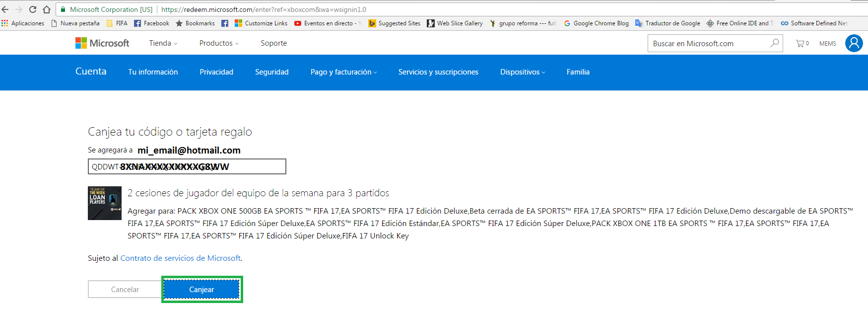Expand the Tienda dropdown menu

(163, 43)
